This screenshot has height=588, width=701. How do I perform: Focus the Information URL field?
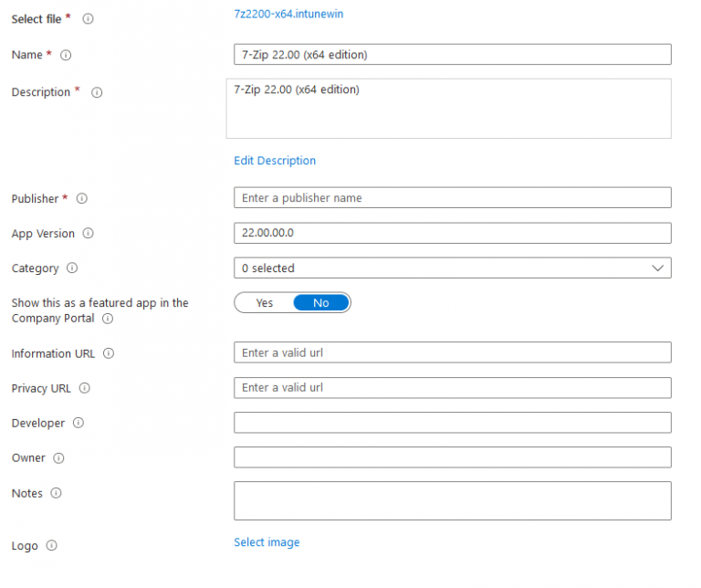453,352
